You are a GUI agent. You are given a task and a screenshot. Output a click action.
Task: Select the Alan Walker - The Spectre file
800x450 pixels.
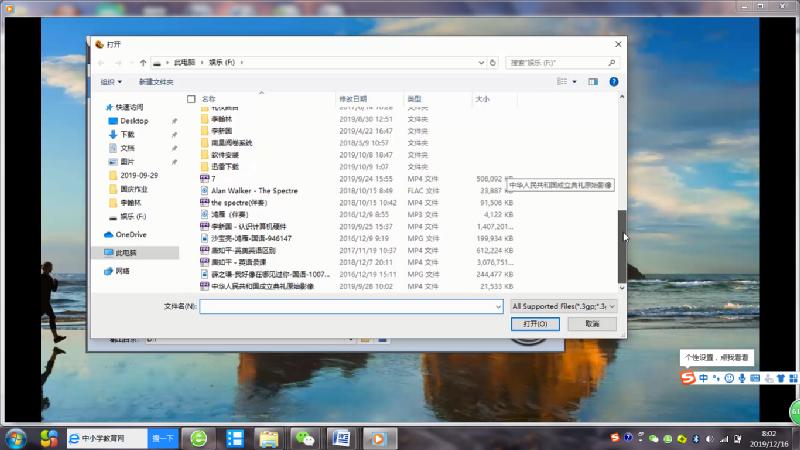254,190
